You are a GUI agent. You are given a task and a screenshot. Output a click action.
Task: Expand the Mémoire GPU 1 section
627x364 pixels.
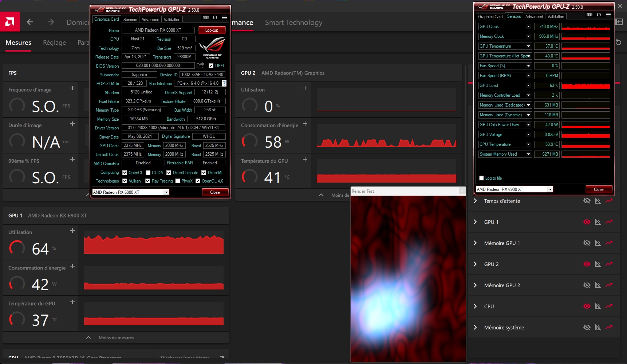pyautogui.click(x=475, y=243)
